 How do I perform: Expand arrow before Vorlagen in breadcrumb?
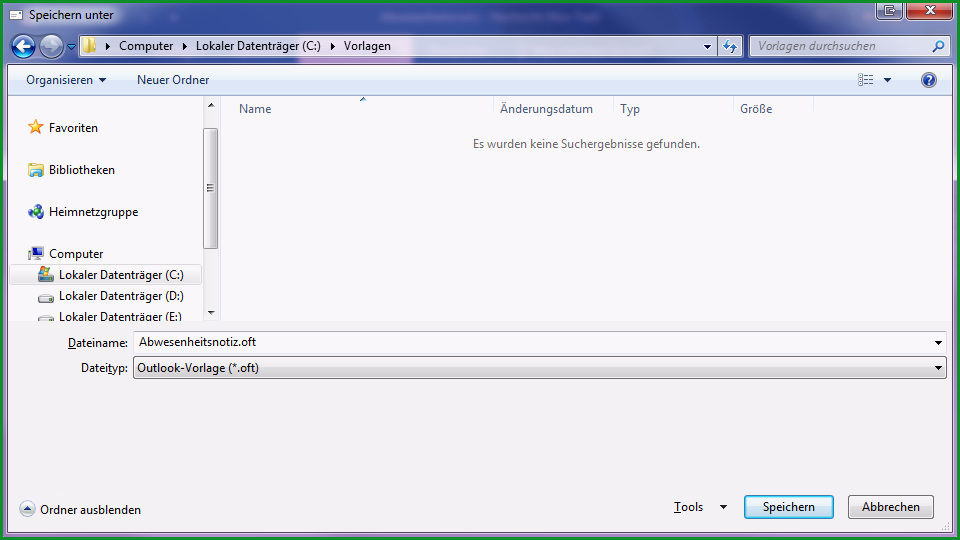click(332, 46)
